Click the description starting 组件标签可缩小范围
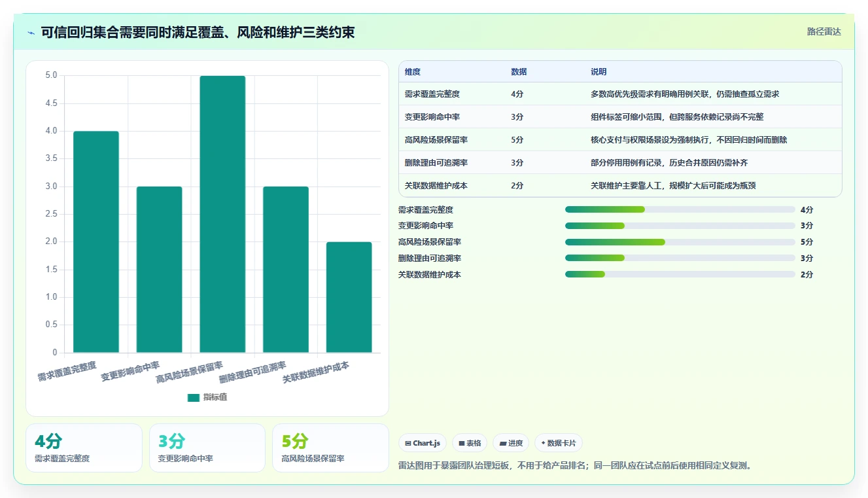The width and height of the screenshot is (868, 498). [677, 117]
